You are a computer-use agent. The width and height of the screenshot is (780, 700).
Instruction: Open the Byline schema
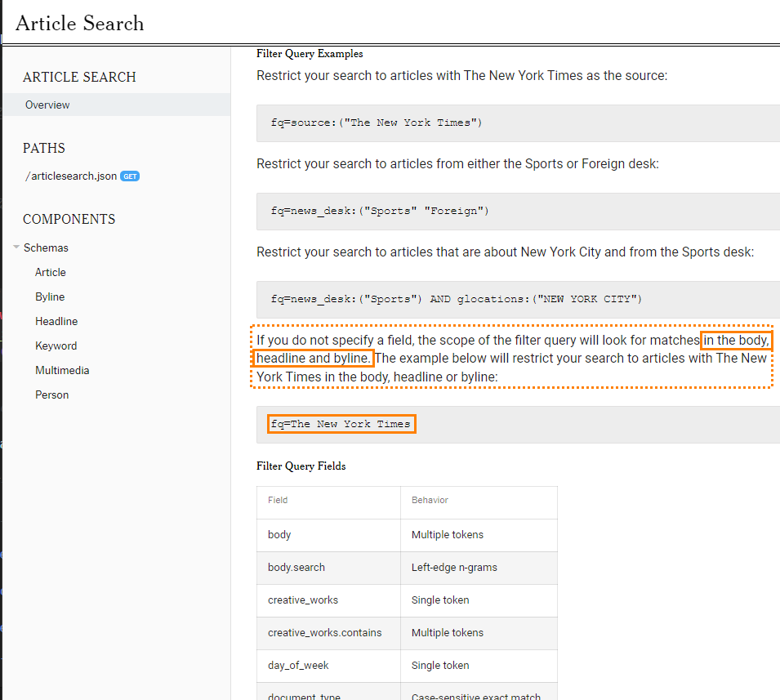[x=50, y=296]
